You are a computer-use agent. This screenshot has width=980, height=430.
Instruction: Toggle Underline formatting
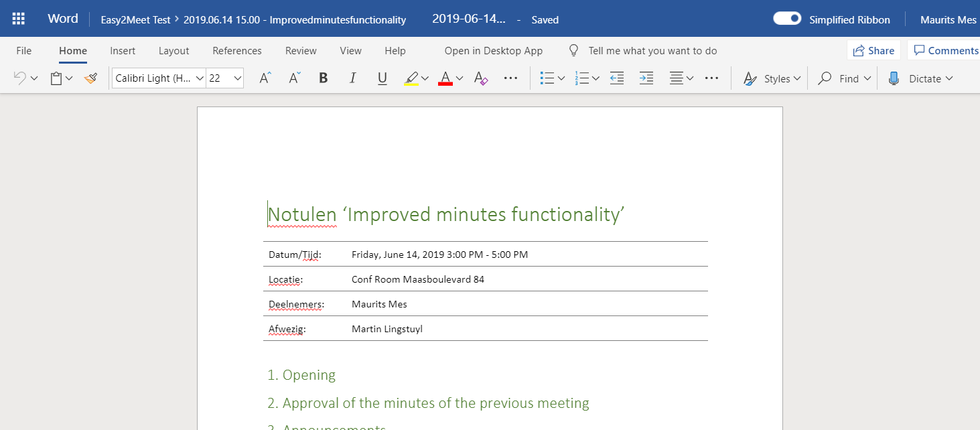[382, 78]
